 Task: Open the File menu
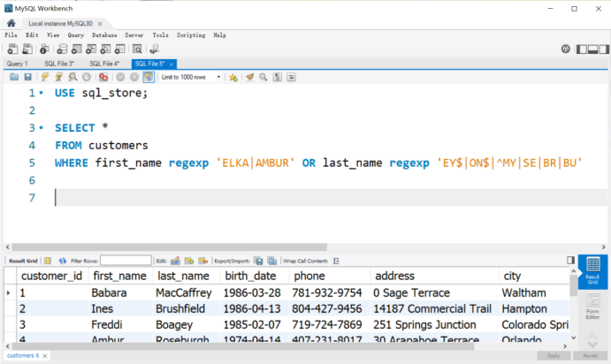pyautogui.click(x=11, y=35)
